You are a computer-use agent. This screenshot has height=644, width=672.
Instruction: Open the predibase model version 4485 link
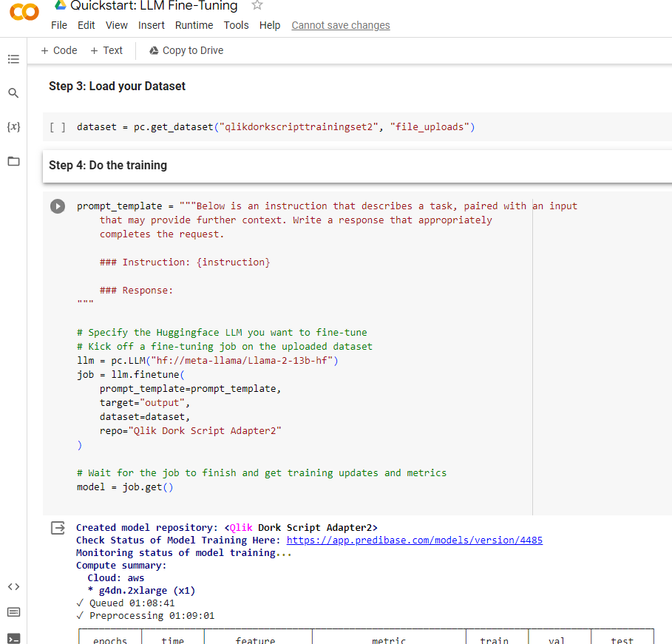415,540
